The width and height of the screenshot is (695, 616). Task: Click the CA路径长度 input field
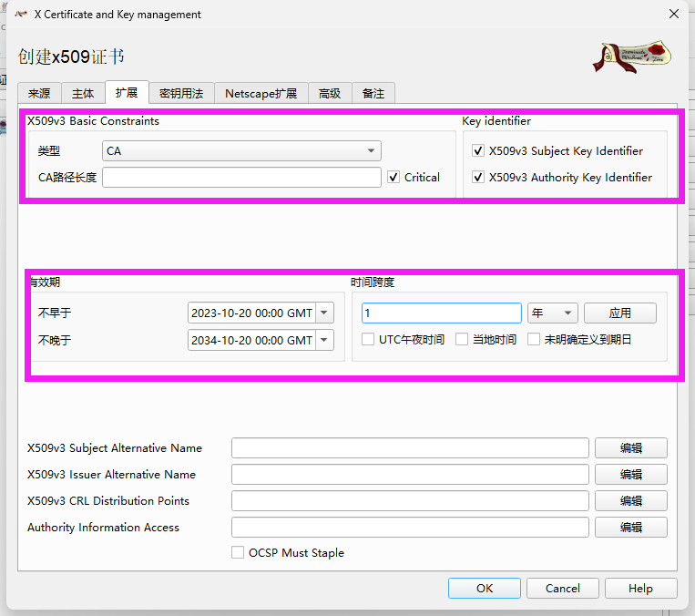(x=241, y=178)
